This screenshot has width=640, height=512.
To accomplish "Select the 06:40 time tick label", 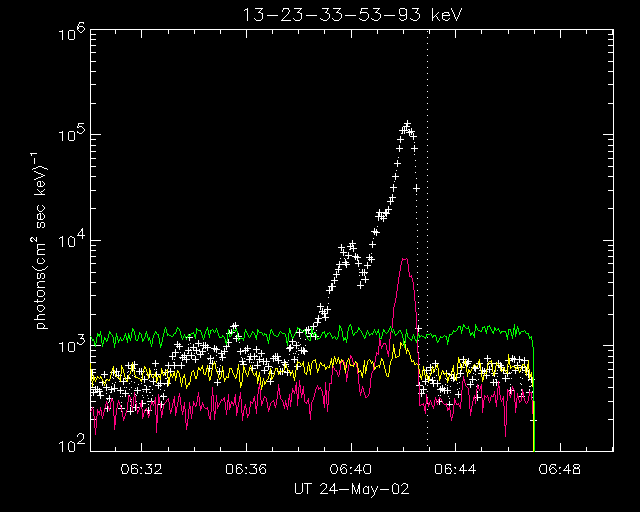I will 350,468.
